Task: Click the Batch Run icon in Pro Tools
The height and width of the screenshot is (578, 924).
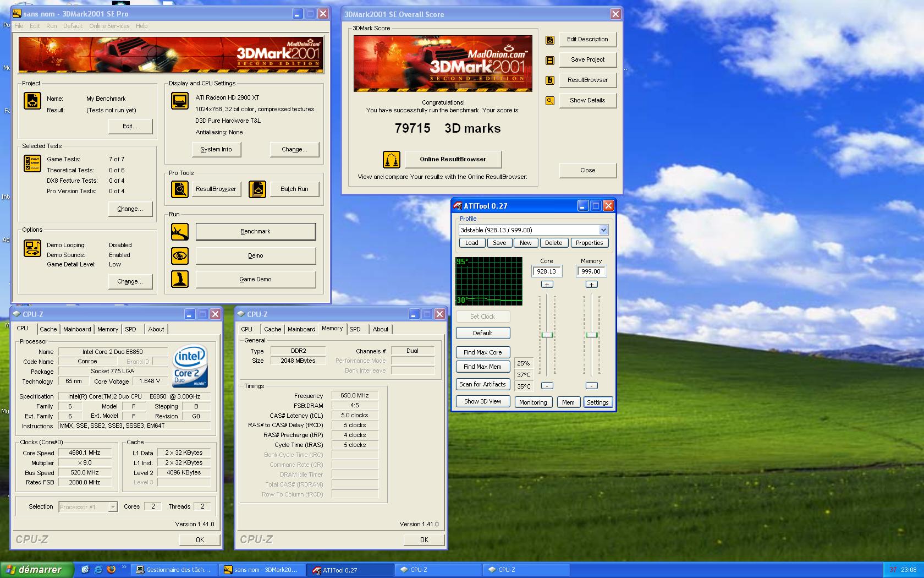Action: click(257, 189)
